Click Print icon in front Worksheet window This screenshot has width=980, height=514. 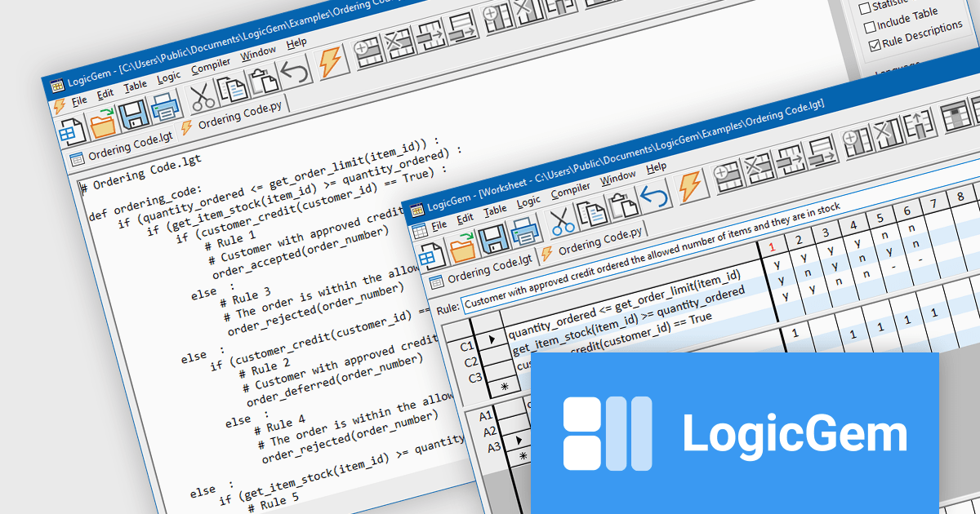pos(525,231)
